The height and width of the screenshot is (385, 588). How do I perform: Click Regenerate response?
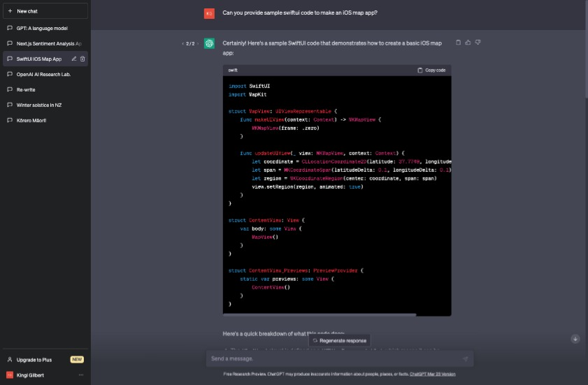pyautogui.click(x=340, y=341)
